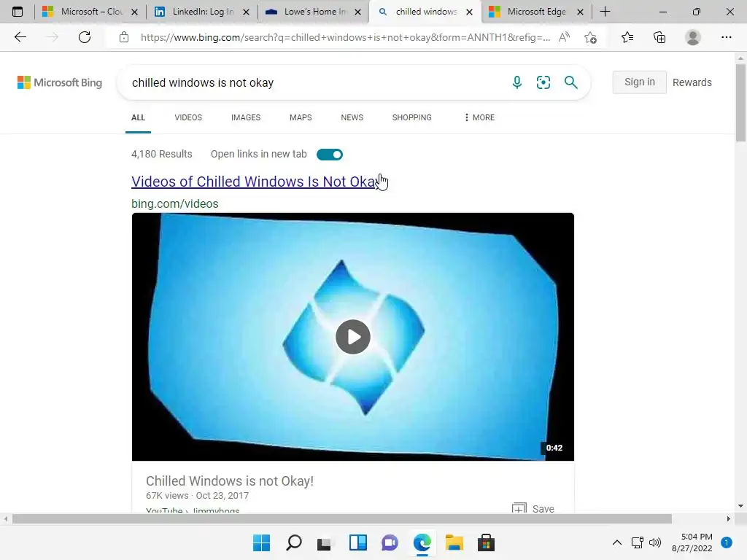Expand the MORE search categories menu
This screenshot has height=560, width=747.
tap(479, 117)
